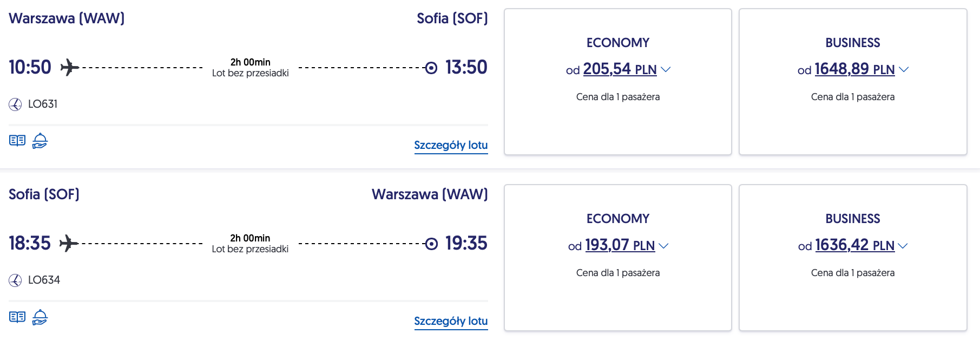The width and height of the screenshot is (980, 340).
Task: Select Economy price 205,54 PLN link
Action: pyautogui.click(x=620, y=69)
